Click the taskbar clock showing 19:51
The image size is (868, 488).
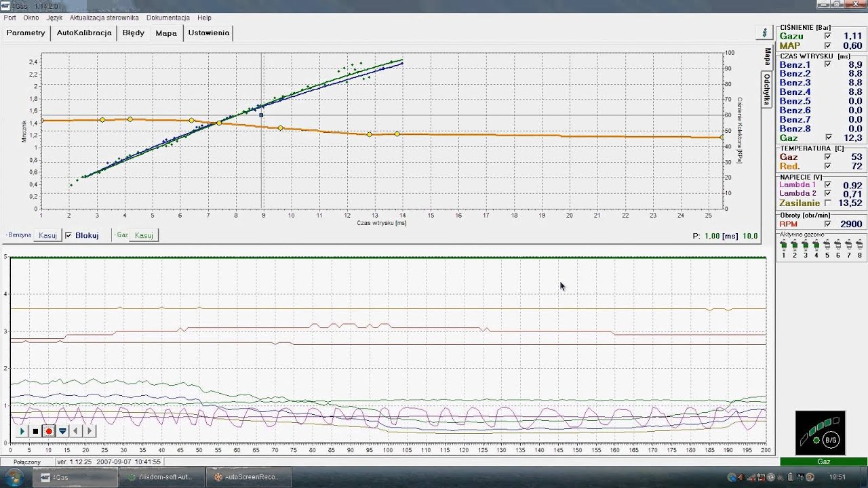coord(837,477)
